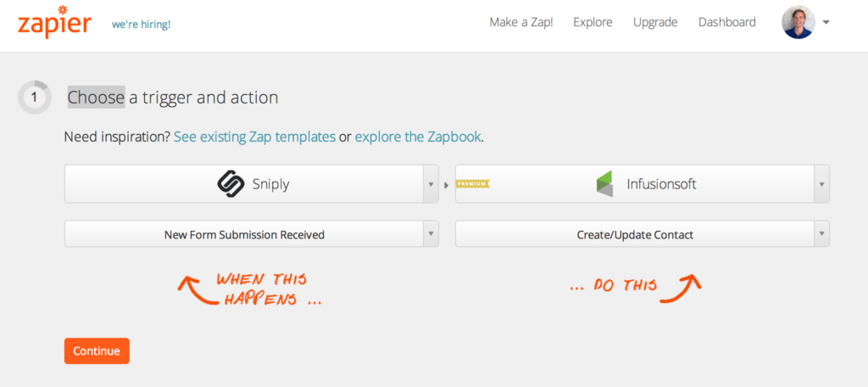Click the arrow between trigger and action apps
Image resolution: width=868 pixels, height=387 pixels.
447,184
